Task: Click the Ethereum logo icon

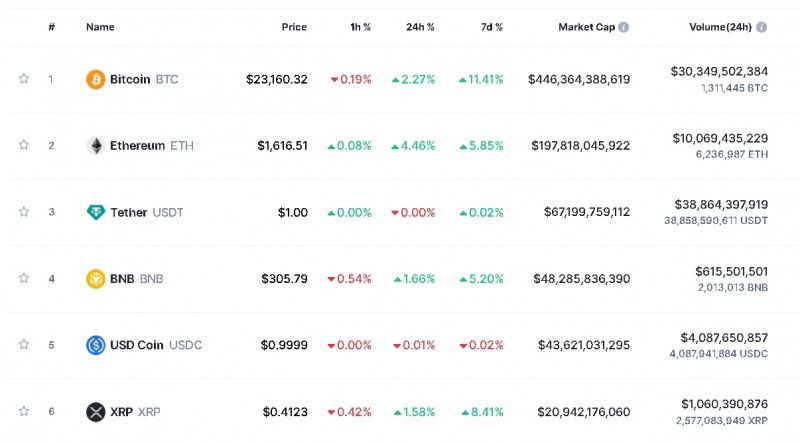Action: point(95,146)
